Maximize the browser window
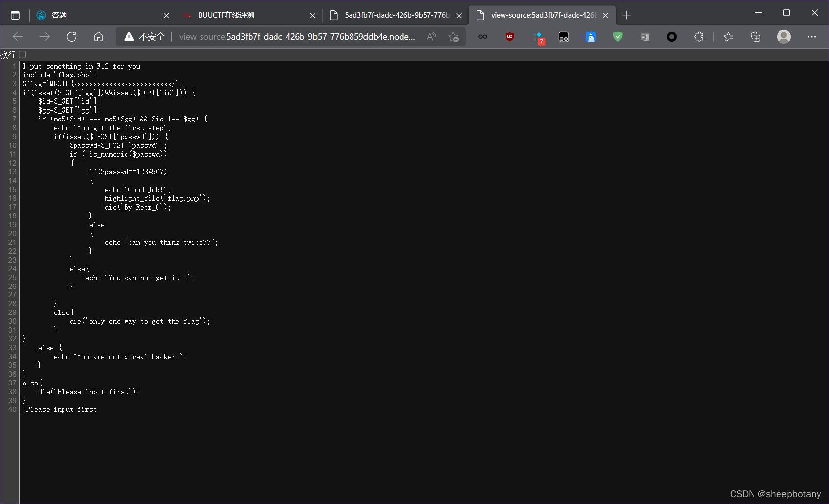 pos(786,13)
